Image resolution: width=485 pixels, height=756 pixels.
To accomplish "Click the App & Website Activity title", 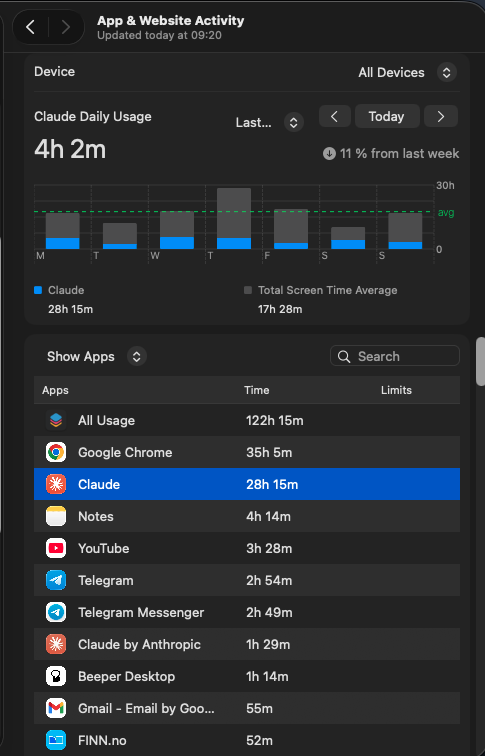I will pyautogui.click(x=171, y=20).
